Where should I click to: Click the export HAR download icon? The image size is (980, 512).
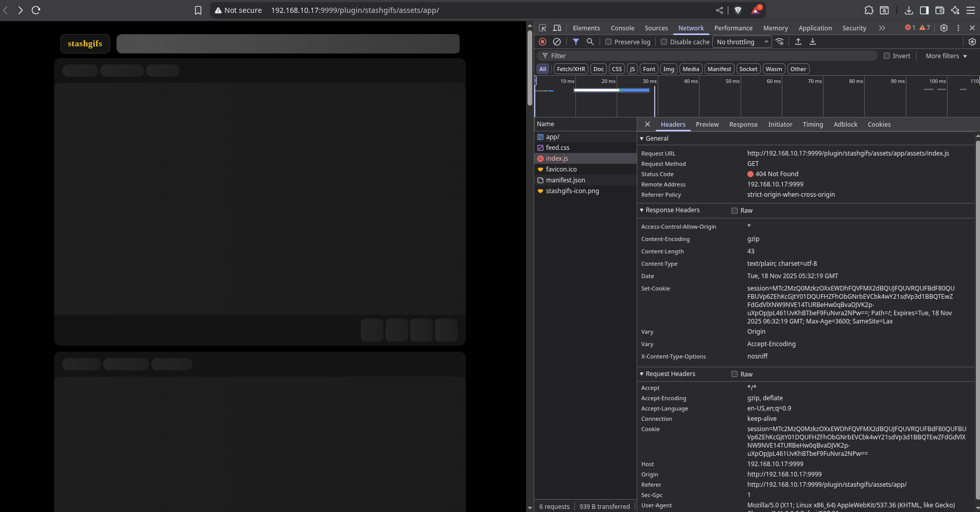coord(813,42)
